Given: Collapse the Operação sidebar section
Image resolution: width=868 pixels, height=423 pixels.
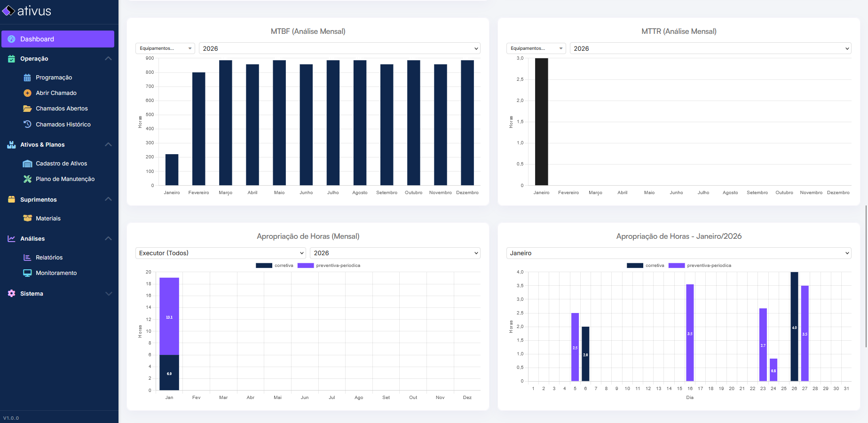Looking at the screenshot, I should [108, 59].
